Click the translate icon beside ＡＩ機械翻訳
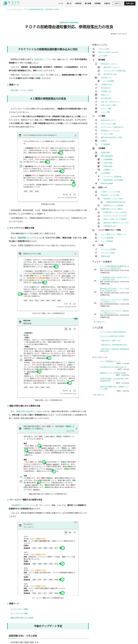 (x=96, y=144)
